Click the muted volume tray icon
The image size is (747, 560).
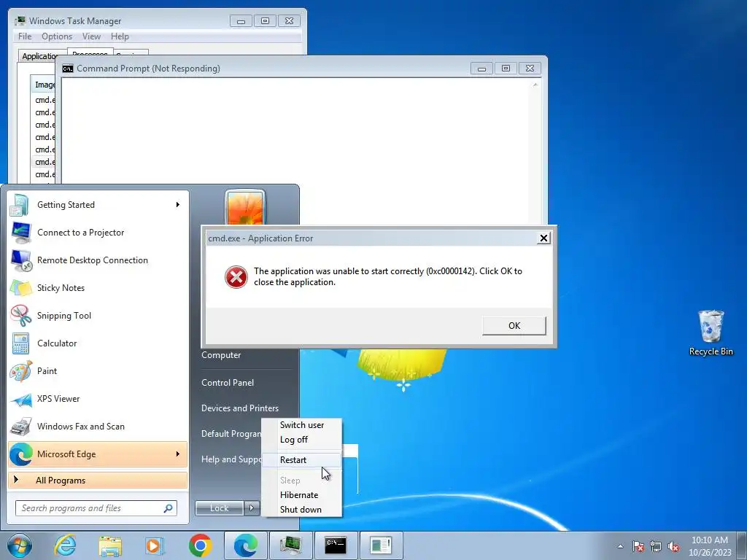(673, 546)
